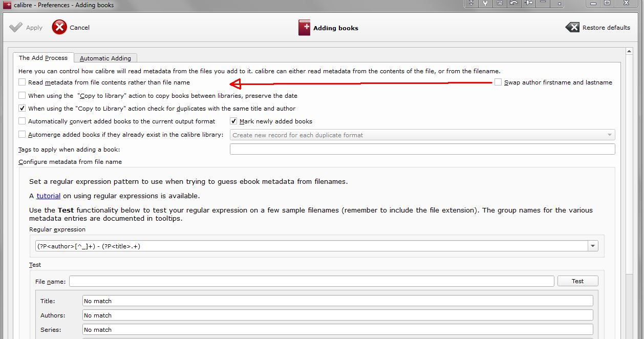The height and width of the screenshot is (339, 644).
Task: Close the calibre Preferences window
Action: [x=627, y=3]
